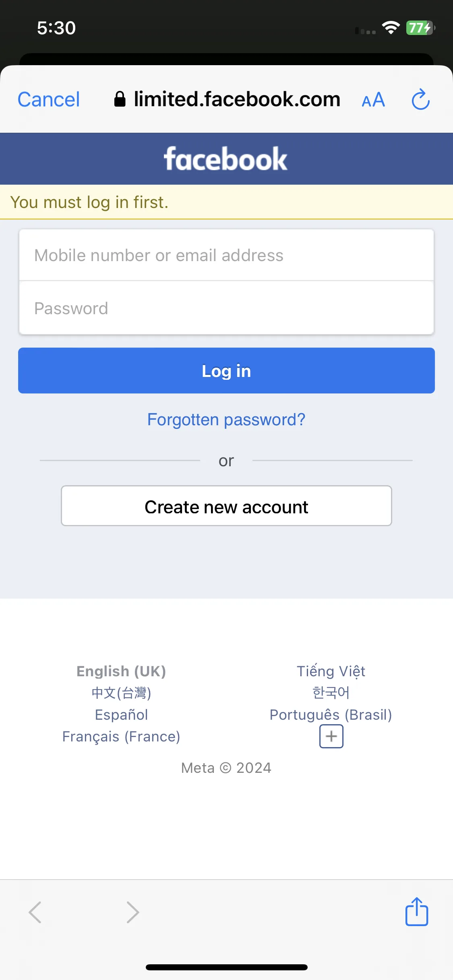Tap the padlock icon beside the URL
This screenshot has height=980, width=453.
[x=120, y=99]
